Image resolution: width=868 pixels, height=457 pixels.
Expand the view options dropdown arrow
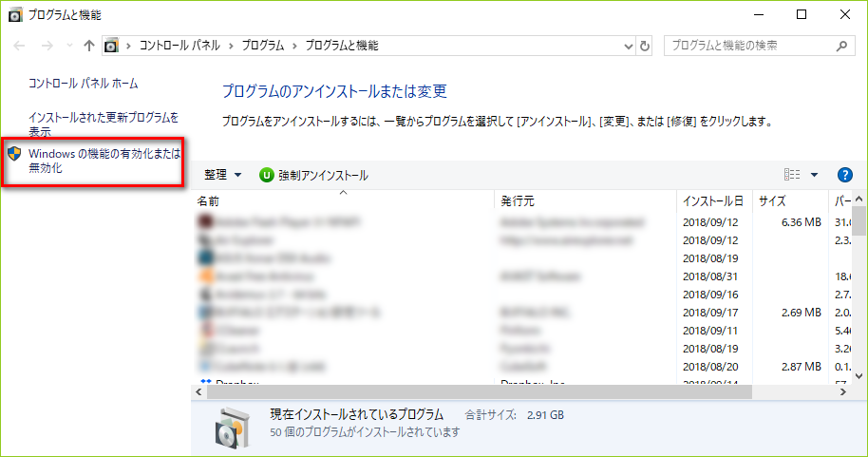pos(814,175)
